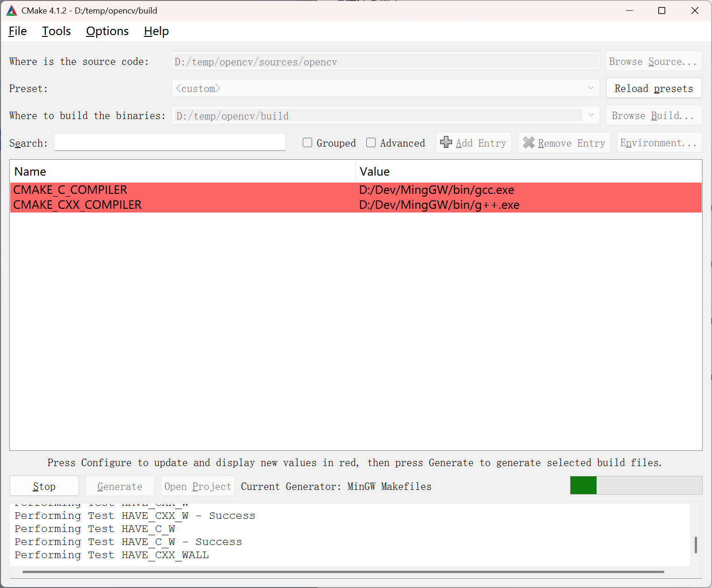Enable the Grouped checkbox
Screen dimensions: 712x588
307,143
